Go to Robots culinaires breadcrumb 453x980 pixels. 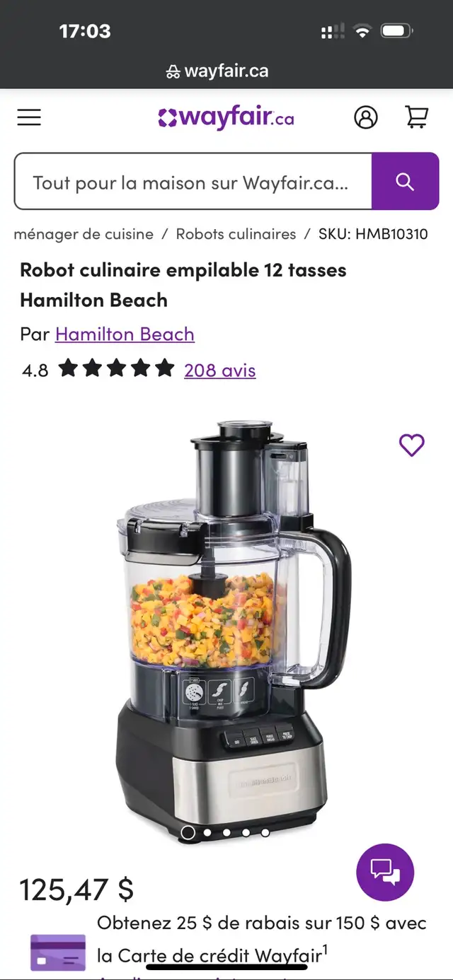(x=236, y=234)
